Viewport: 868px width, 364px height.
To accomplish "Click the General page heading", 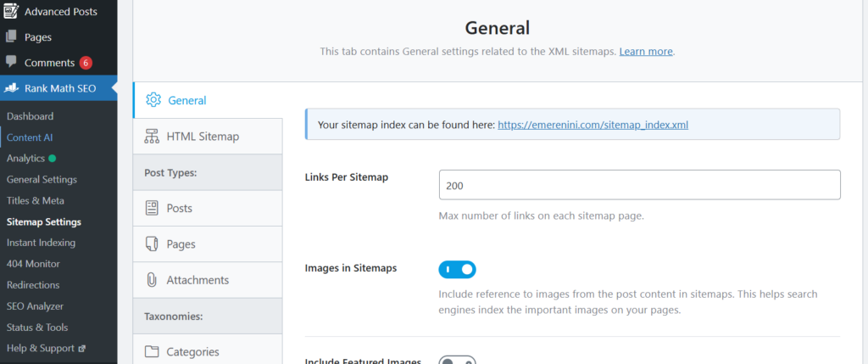I will tap(497, 28).
